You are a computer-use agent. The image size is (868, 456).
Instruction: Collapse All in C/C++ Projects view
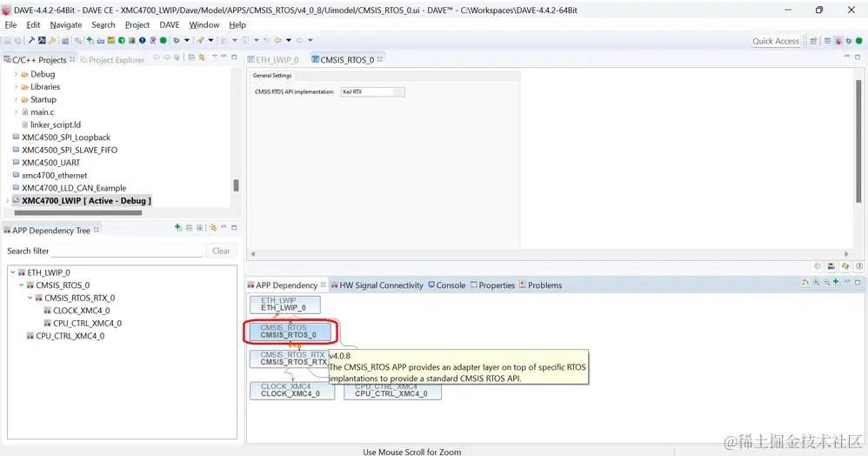(191, 57)
